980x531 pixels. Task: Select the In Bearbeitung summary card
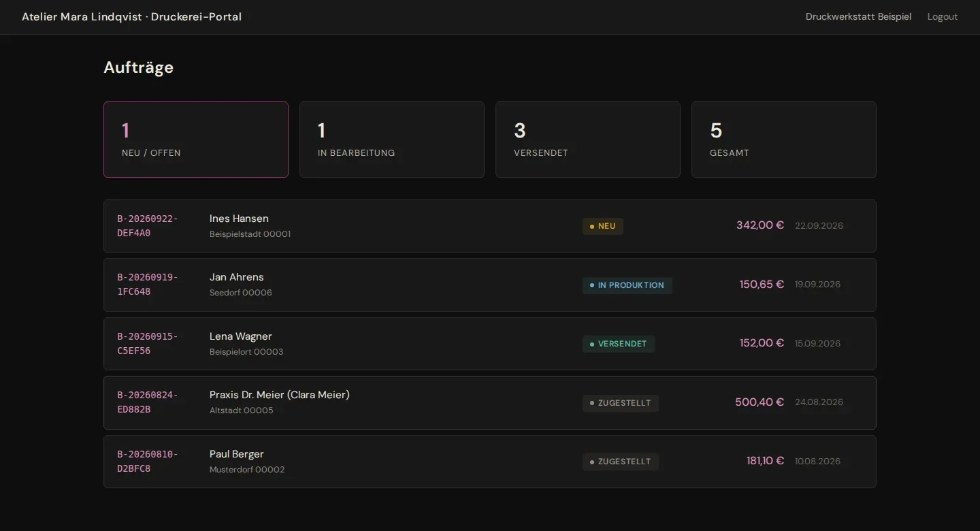392,140
